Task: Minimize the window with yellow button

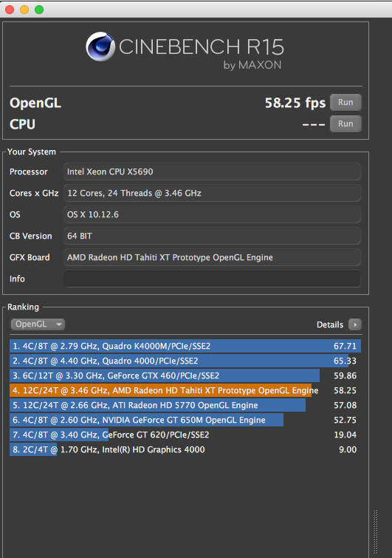Action: pyautogui.click(x=24, y=10)
